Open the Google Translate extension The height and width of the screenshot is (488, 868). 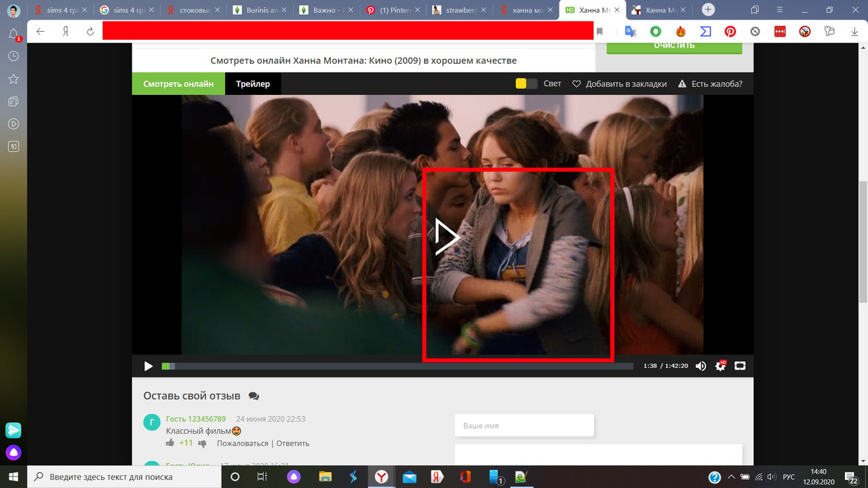(630, 31)
